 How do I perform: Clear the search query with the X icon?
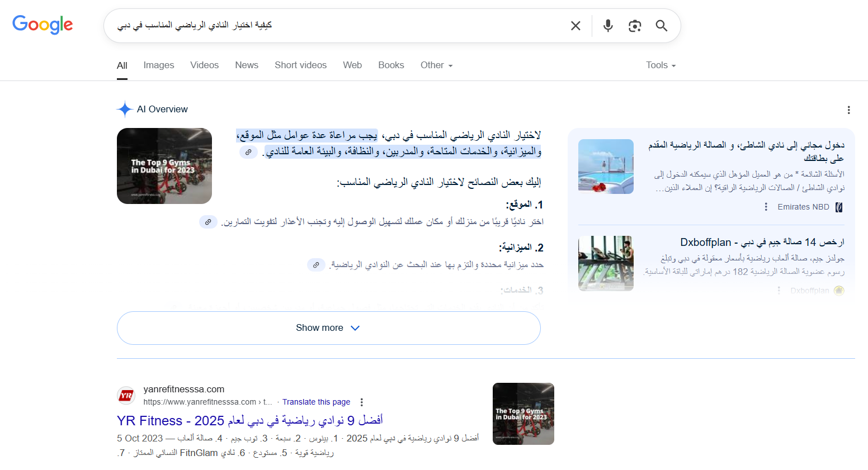575,25
